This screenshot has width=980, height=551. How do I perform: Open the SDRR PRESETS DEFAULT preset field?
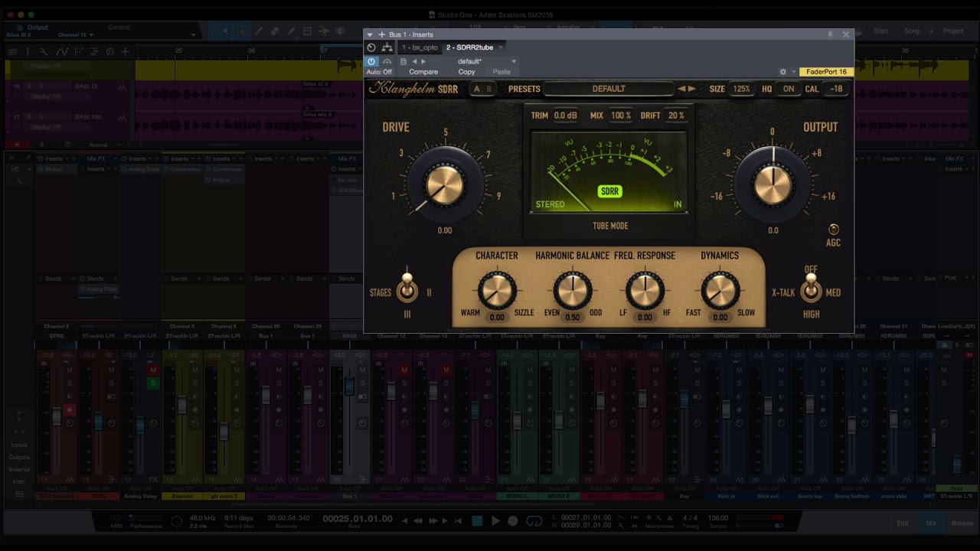pos(608,89)
